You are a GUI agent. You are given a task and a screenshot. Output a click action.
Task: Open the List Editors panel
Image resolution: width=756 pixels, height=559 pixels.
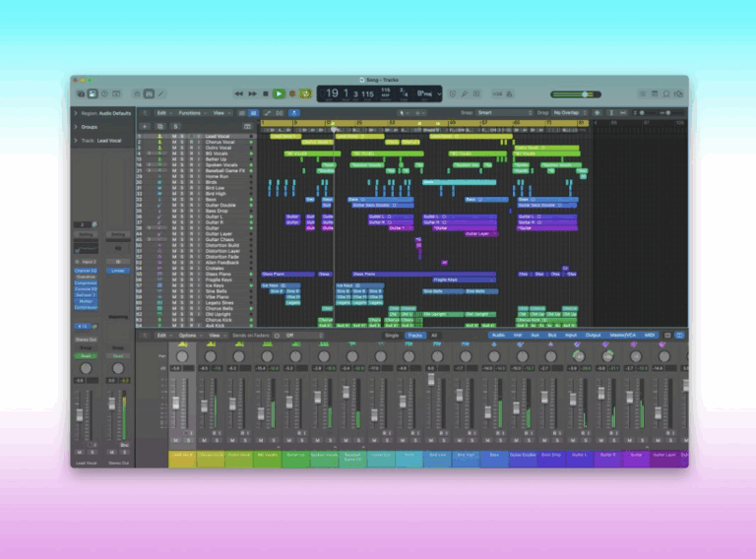(642, 93)
